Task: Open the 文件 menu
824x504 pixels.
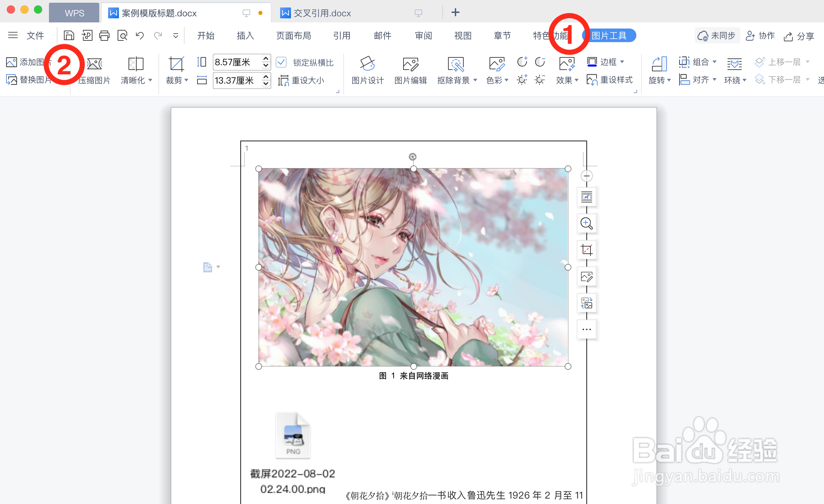Action: [x=35, y=36]
